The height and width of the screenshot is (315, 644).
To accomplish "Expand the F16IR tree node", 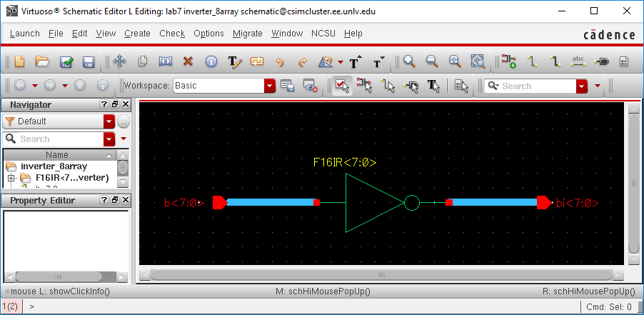I will point(11,178).
